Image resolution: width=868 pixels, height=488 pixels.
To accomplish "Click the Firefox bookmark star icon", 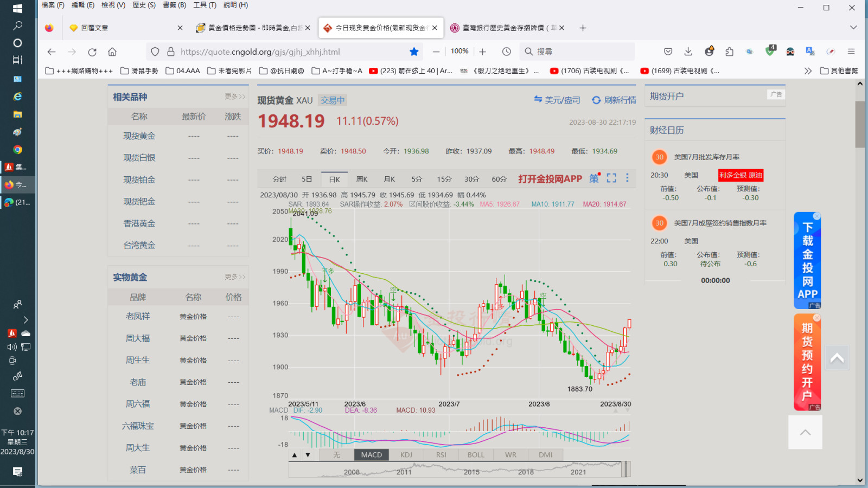I will (414, 52).
